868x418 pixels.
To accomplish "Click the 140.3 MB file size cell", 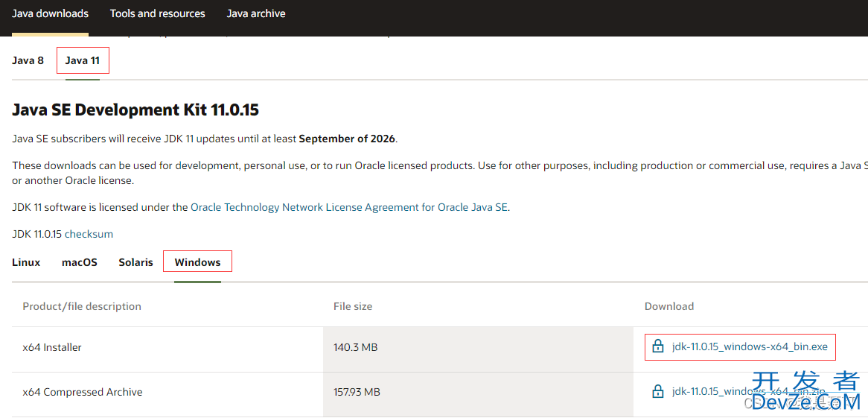I will point(356,347).
